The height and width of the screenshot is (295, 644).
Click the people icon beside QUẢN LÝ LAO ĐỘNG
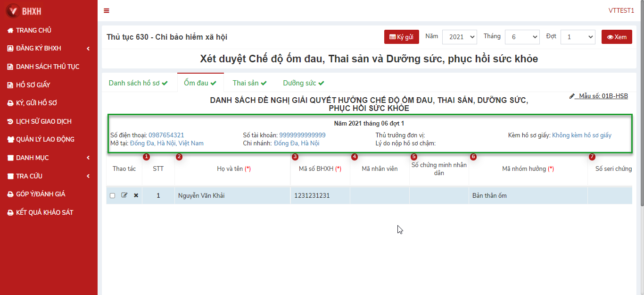[x=10, y=140]
